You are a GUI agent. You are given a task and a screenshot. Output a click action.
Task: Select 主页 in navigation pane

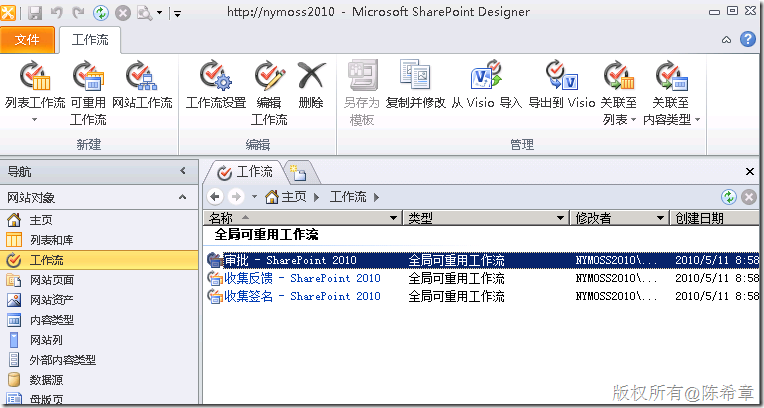pos(99,220)
